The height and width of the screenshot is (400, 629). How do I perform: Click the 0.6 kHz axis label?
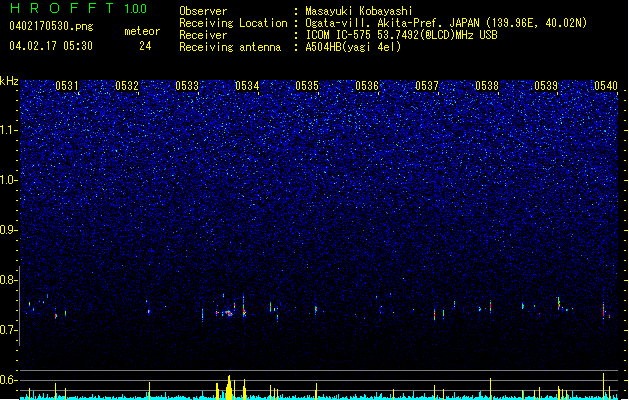point(9,380)
